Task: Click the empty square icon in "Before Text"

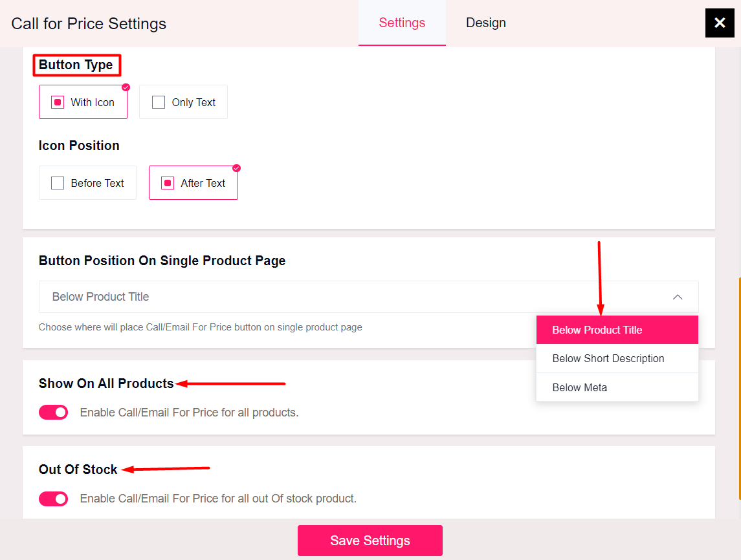Action: (58, 182)
